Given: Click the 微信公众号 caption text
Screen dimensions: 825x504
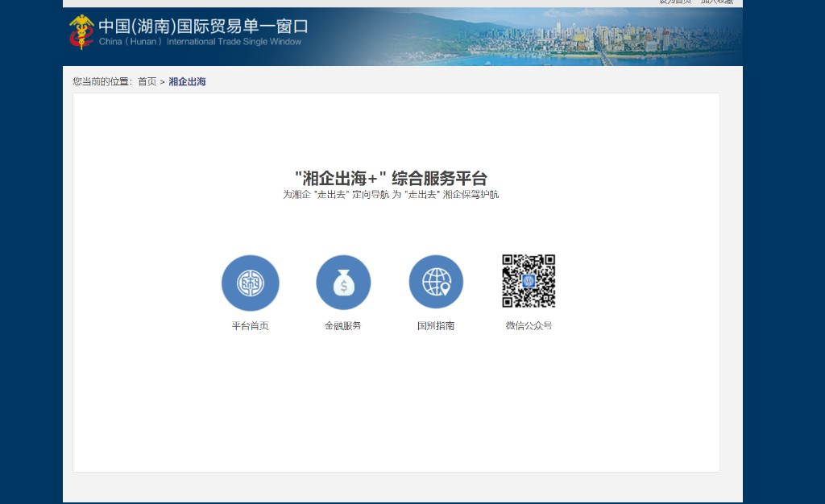Looking at the screenshot, I should (529, 326).
